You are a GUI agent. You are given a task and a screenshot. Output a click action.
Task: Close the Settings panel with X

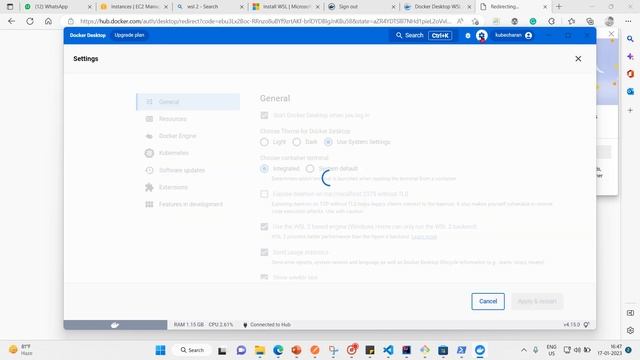578,59
